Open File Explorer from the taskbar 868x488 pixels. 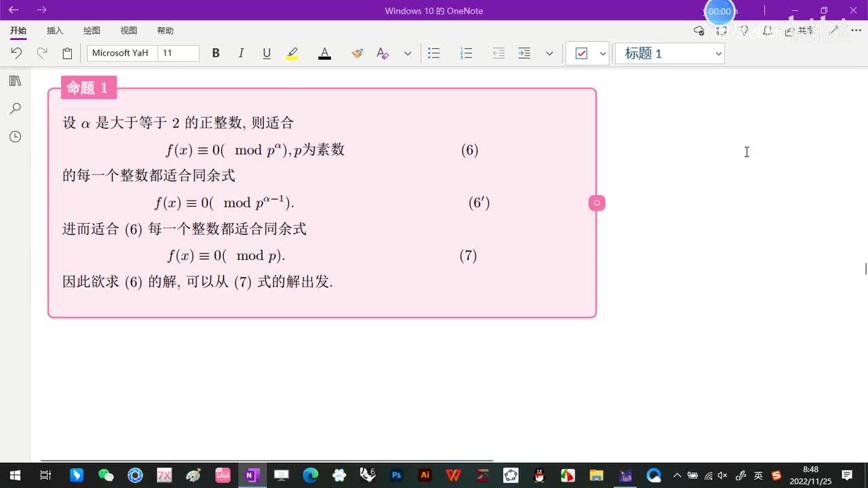pyautogui.click(x=596, y=475)
